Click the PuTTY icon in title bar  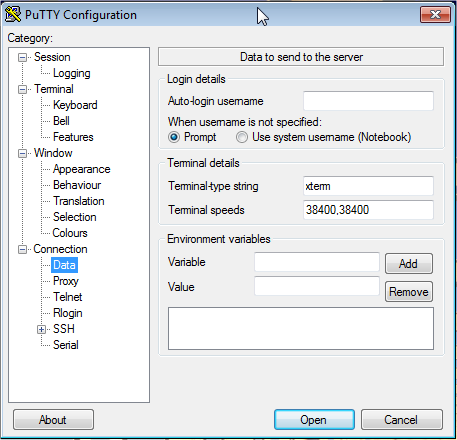tap(13, 15)
